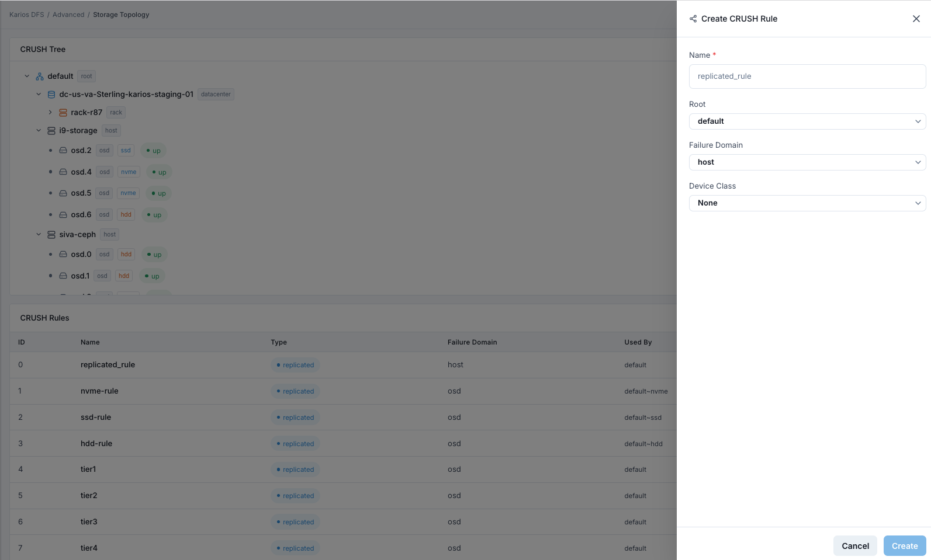Click the root tag next to default
931x560 pixels.
[86, 76]
